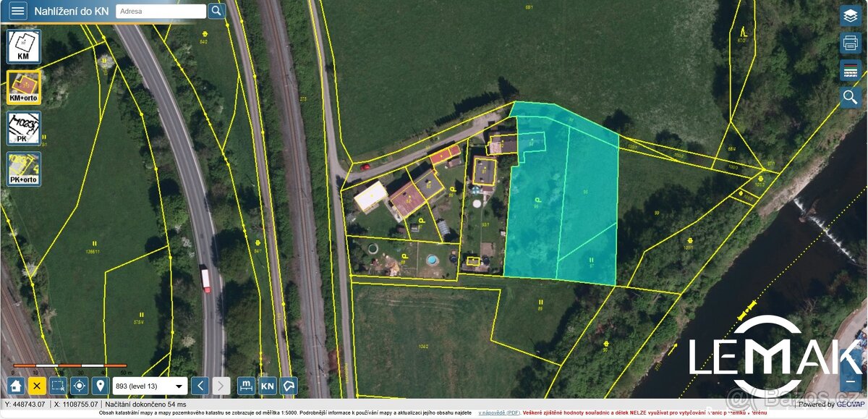Activate the rectangle selection tool
The image size is (868, 419).
[x=58, y=386]
